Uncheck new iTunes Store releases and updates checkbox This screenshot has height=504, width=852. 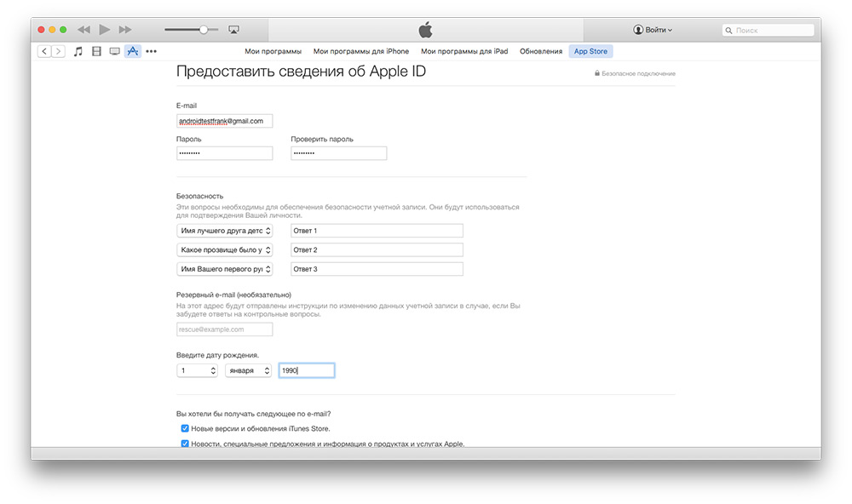[x=185, y=428]
